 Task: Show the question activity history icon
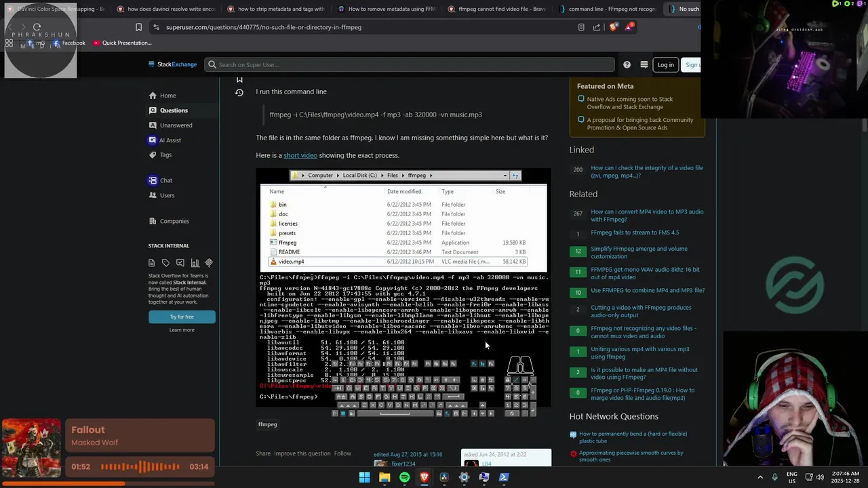tap(239, 92)
